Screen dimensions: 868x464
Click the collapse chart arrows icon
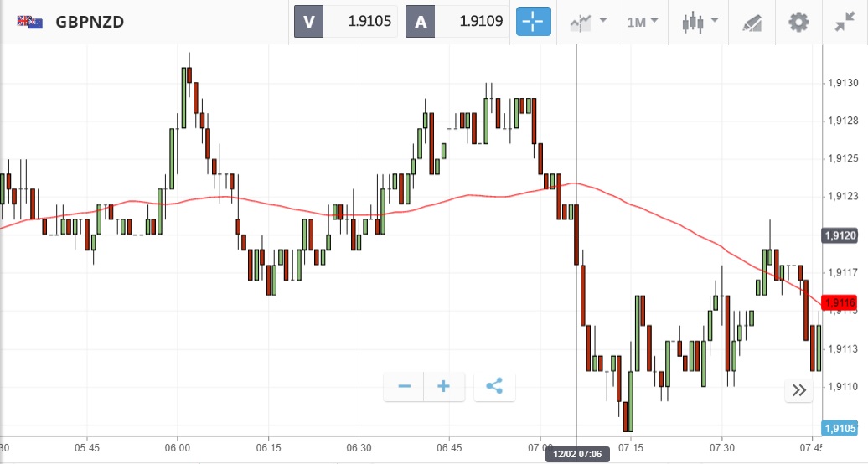point(844,22)
